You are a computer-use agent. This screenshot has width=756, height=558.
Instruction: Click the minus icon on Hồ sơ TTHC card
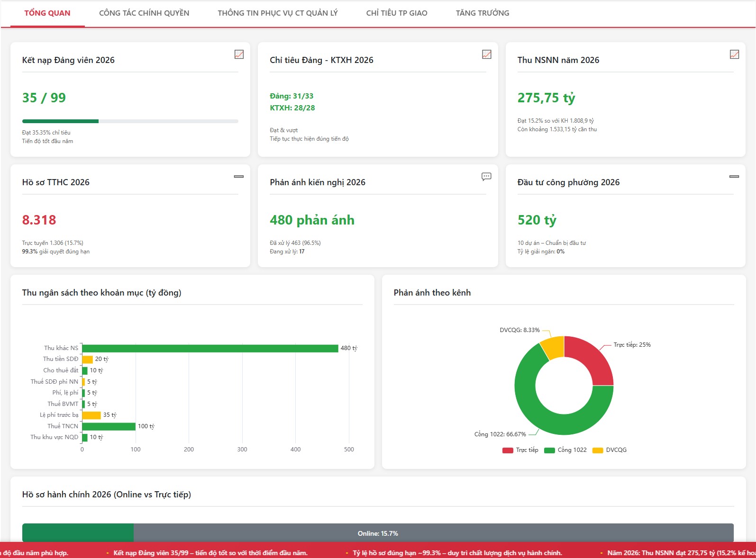(239, 176)
